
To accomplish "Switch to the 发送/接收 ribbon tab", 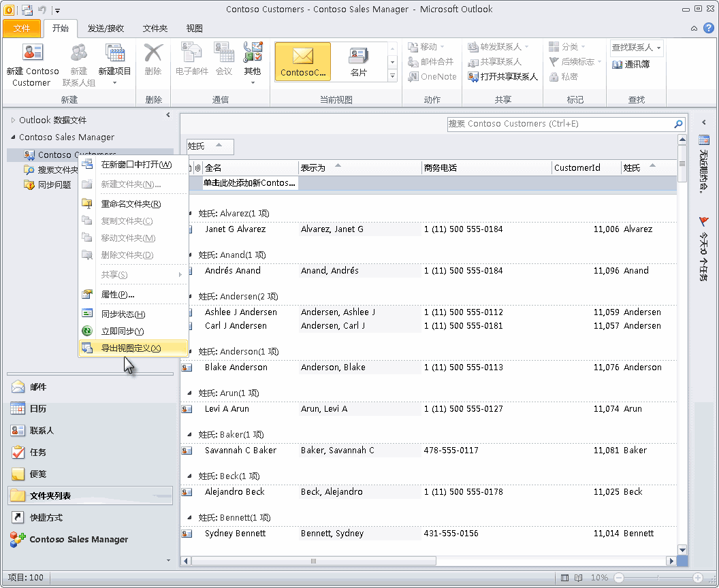I will pyautogui.click(x=106, y=29).
